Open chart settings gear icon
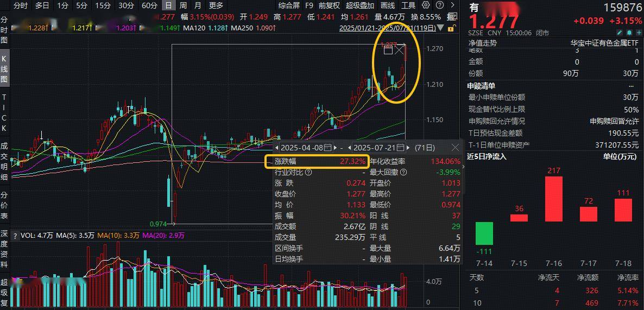The height and width of the screenshot is (310, 644). click(x=426, y=5)
